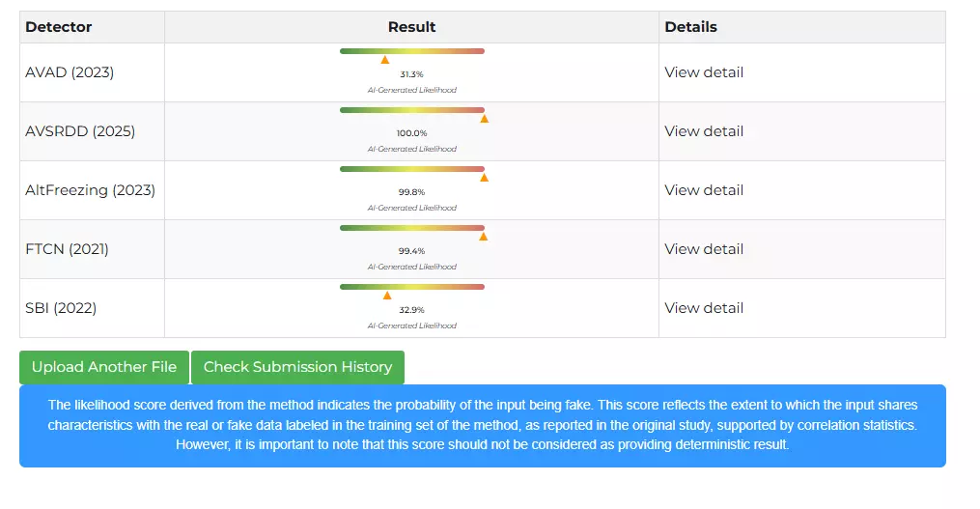980x509 pixels.
Task: Open View detail for AVAD (2023)
Action: (x=704, y=72)
